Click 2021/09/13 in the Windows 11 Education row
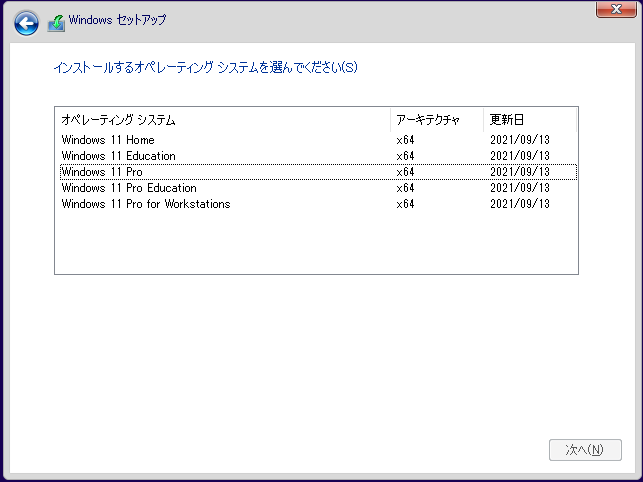 click(520, 156)
